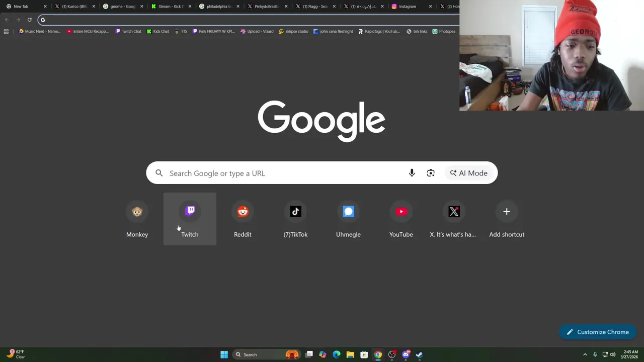Viewport: 644px width, 362px height.
Task: Open OBS Studio from the taskbar
Action: coord(392,354)
